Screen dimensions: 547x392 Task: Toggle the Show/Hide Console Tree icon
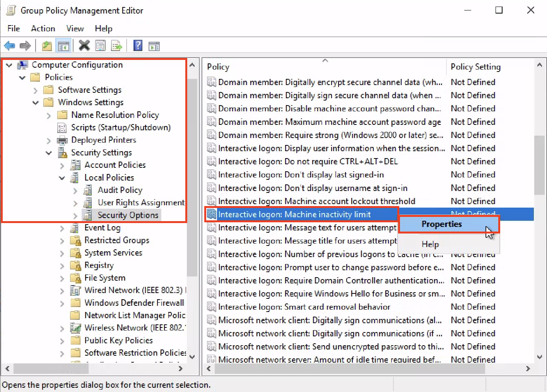point(63,46)
